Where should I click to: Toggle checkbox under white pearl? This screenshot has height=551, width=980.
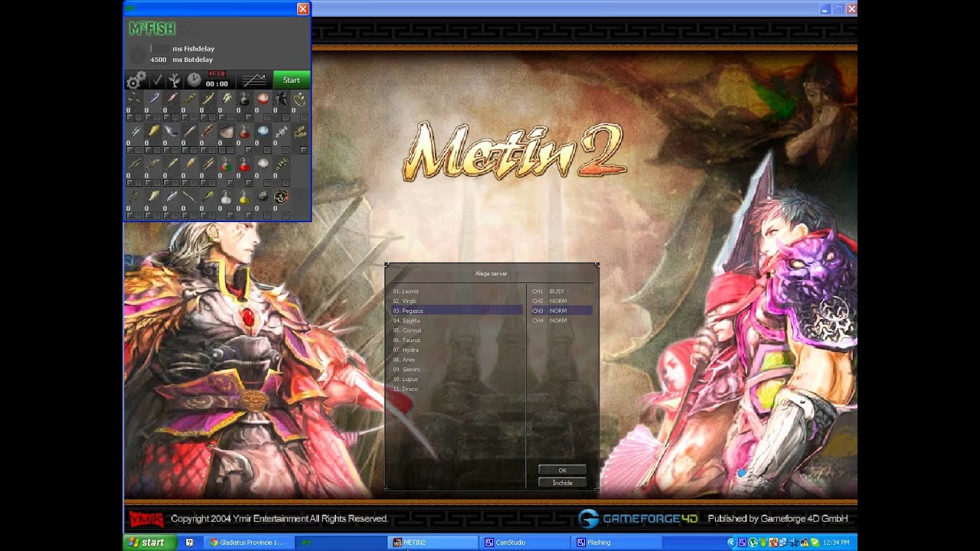click(x=267, y=183)
